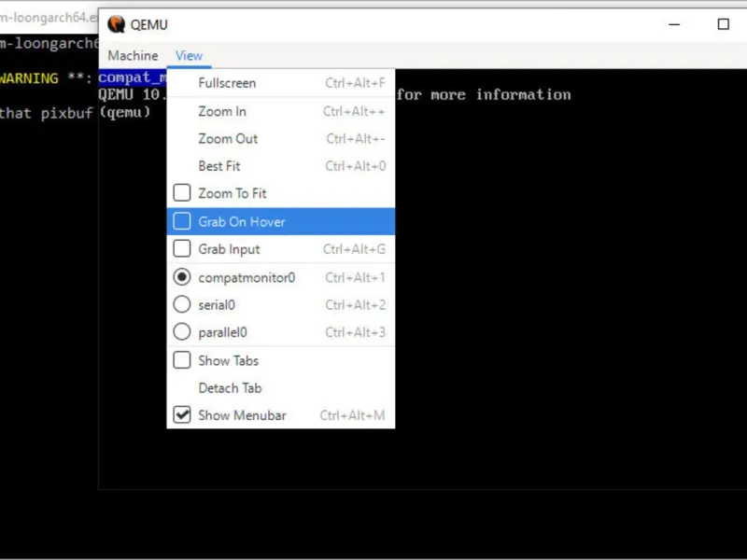The width and height of the screenshot is (747, 560).
Task: Enable the Show Tabs checkbox
Action: [x=181, y=360]
